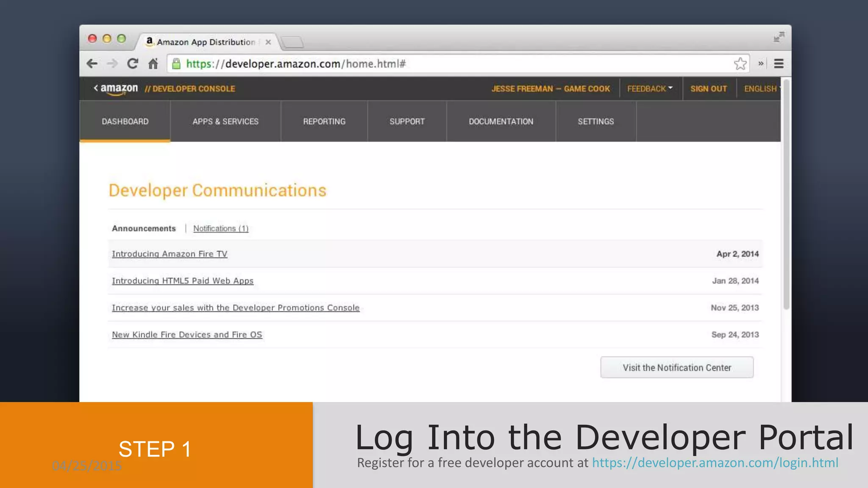Screen dimensions: 868x488
Task: Toggle fullscreen with the window arrows icon
Action: [779, 37]
